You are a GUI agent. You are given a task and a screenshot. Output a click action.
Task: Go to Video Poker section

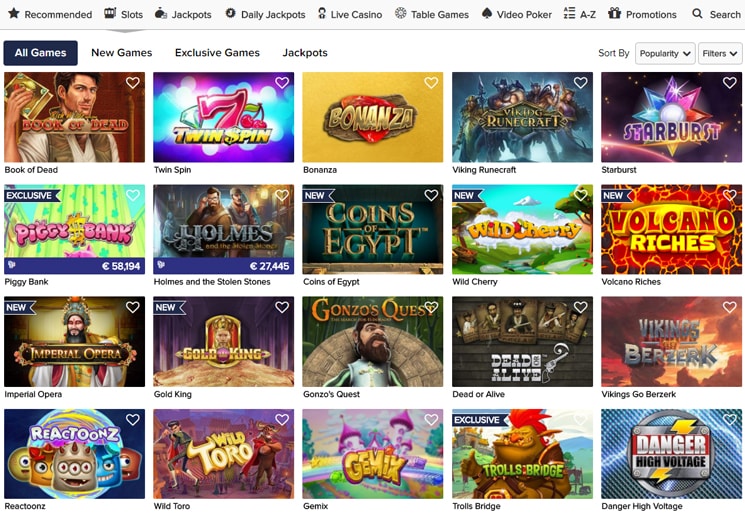(516, 14)
